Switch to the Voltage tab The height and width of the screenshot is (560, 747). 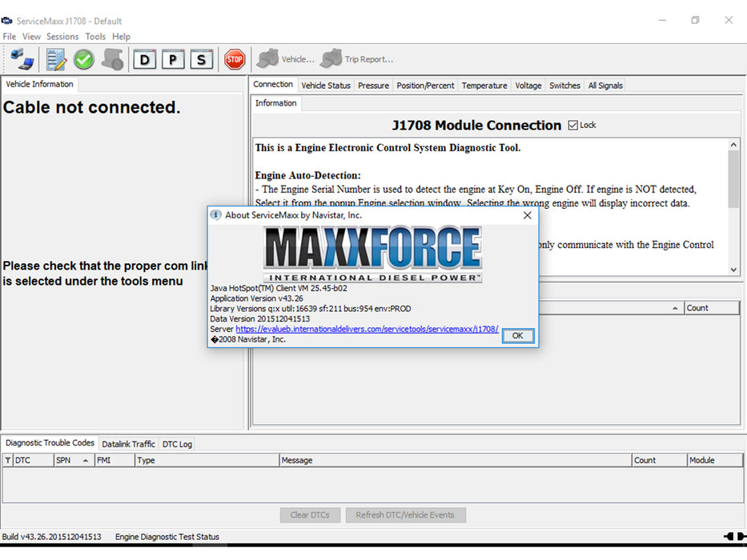click(x=528, y=86)
